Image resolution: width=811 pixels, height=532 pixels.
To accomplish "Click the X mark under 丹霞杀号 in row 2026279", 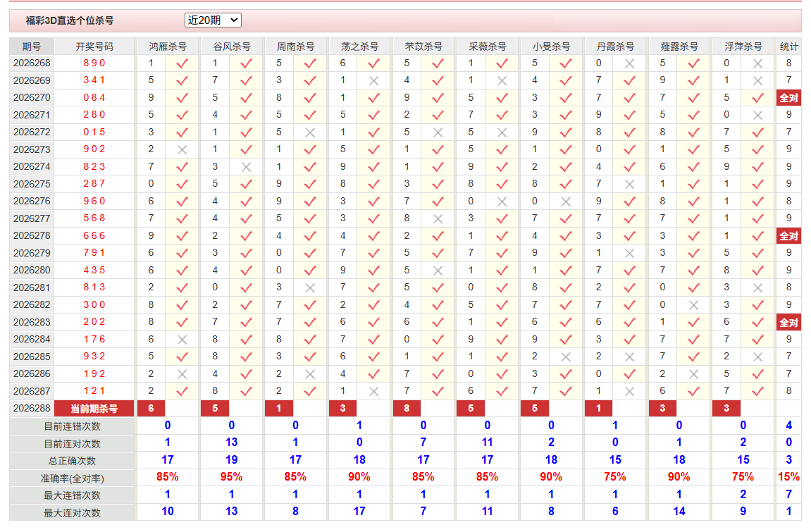I will coord(629,254).
